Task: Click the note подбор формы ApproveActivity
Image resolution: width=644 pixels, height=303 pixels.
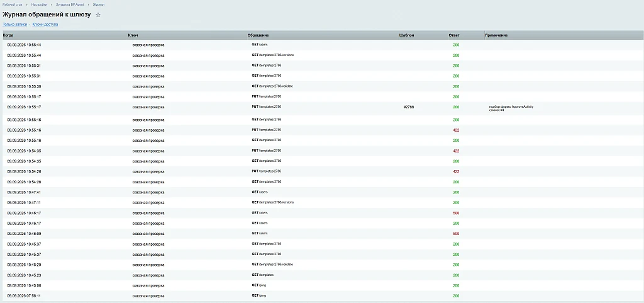Action: 511,106
